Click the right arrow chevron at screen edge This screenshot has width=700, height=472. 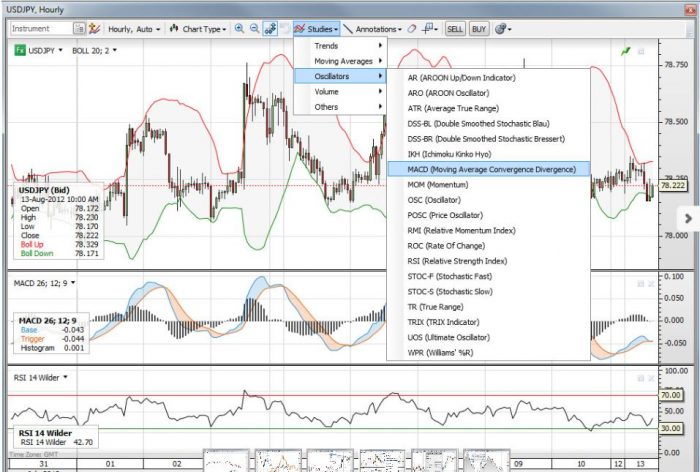tap(688, 218)
